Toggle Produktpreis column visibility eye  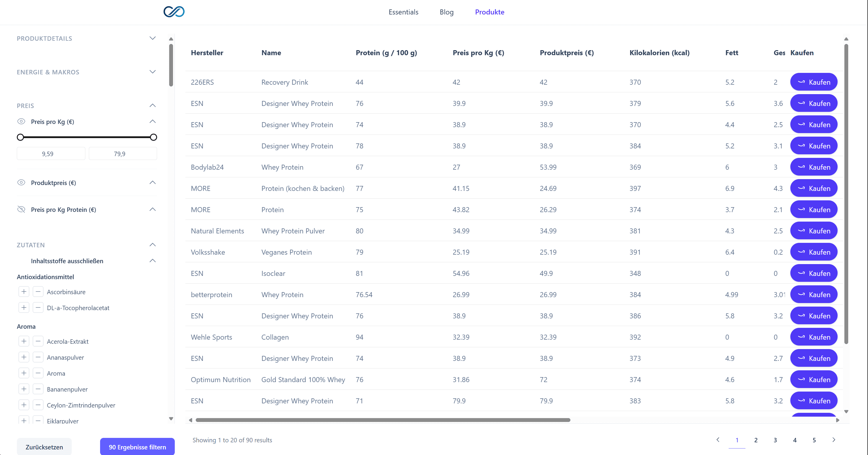[21, 182]
